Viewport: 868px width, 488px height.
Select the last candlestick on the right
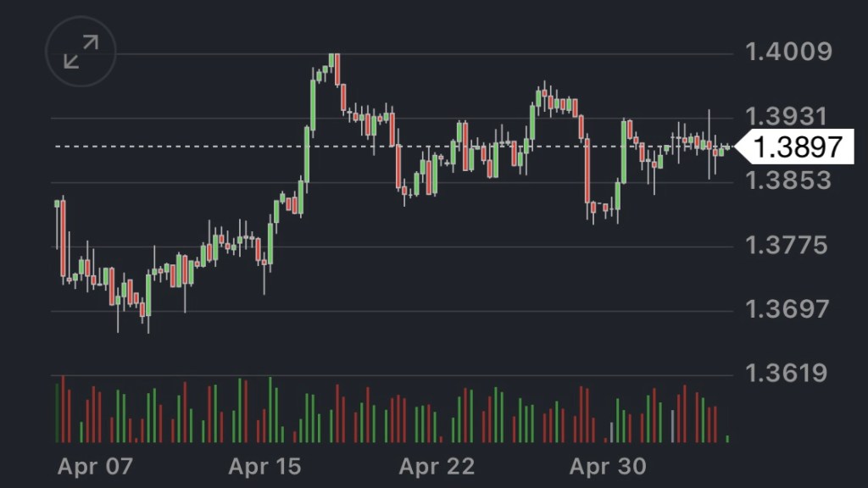coord(727,147)
